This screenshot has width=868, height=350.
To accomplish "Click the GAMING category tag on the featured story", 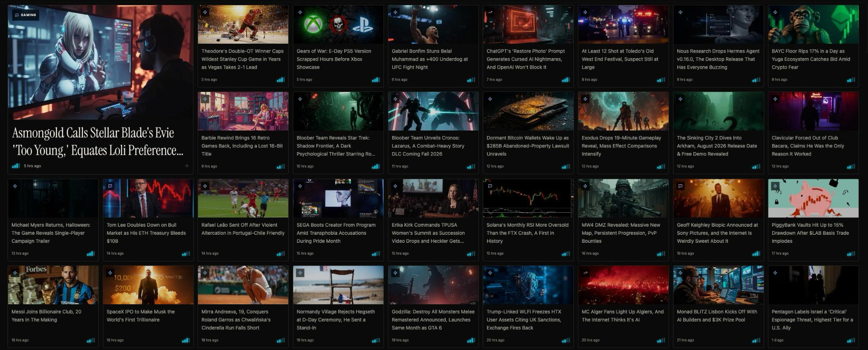I will 25,15.
